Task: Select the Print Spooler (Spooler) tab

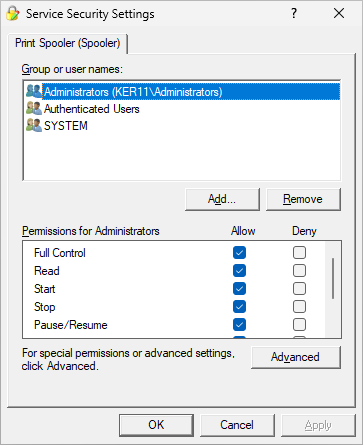Action: click(68, 43)
